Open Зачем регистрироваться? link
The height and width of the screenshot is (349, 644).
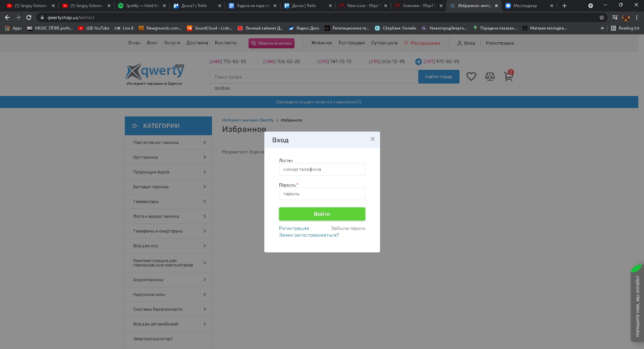(x=309, y=235)
